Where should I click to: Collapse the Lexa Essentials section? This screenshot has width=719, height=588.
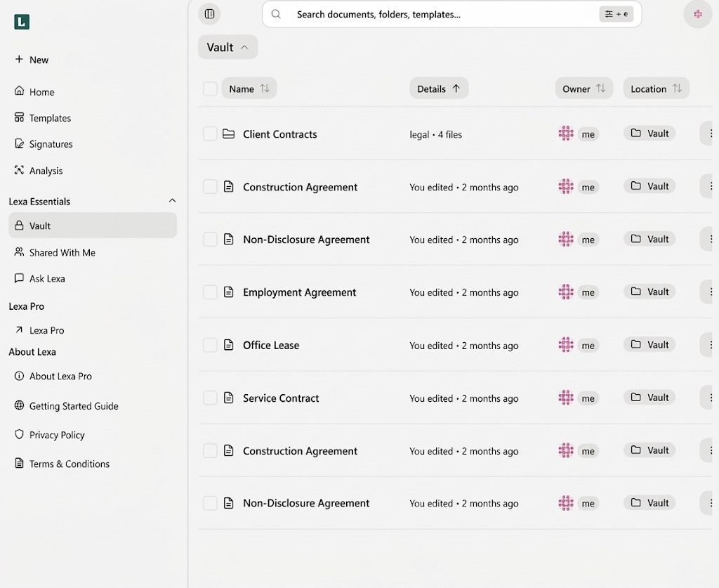[173, 201]
